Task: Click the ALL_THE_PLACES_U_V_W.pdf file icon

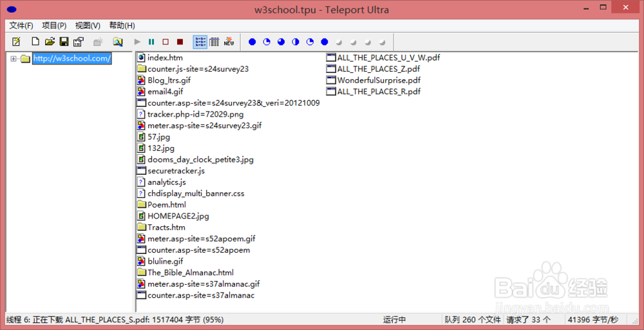Action: click(x=331, y=57)
